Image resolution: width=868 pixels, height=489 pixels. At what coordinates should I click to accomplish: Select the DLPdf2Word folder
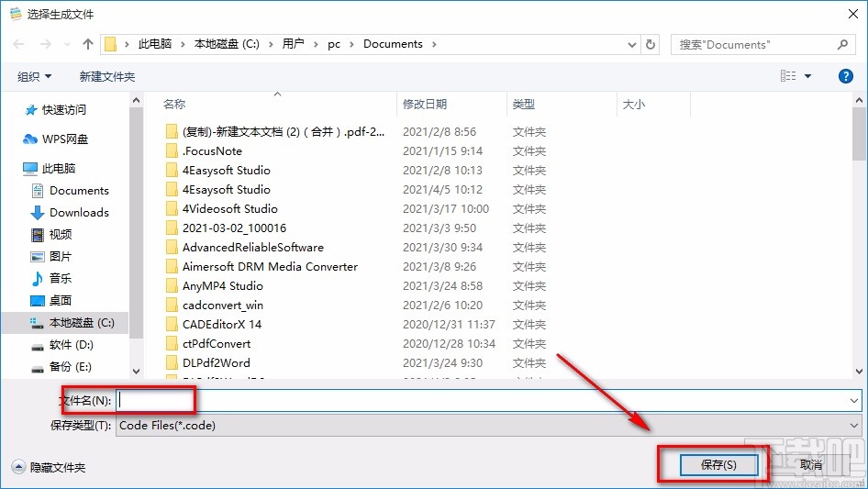[216, 363]
